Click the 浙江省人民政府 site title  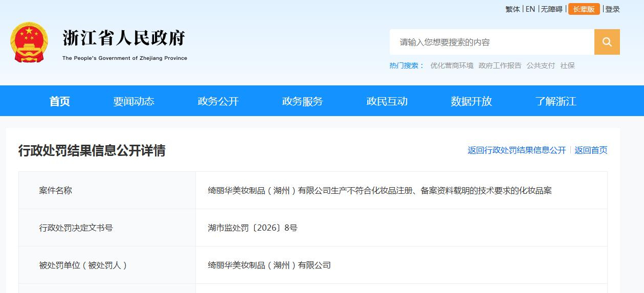124,38
